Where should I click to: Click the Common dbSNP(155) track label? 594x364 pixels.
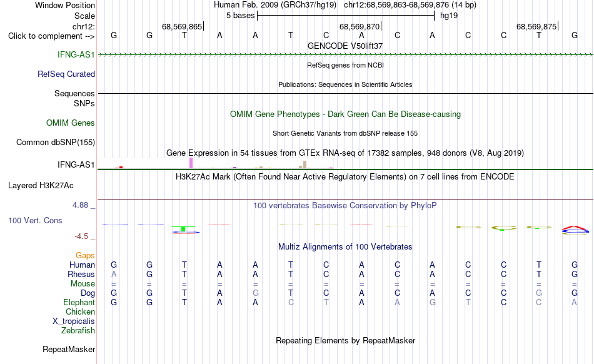coord(55,142)
